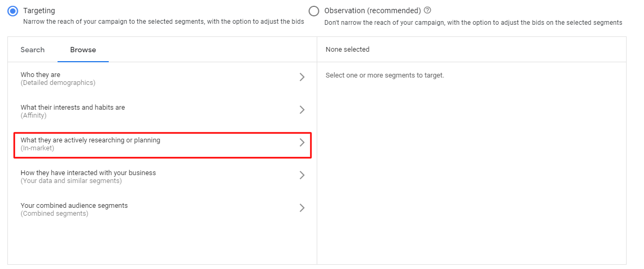Select the Targeting radio button

pyautogui.click(x=13, y=11)
